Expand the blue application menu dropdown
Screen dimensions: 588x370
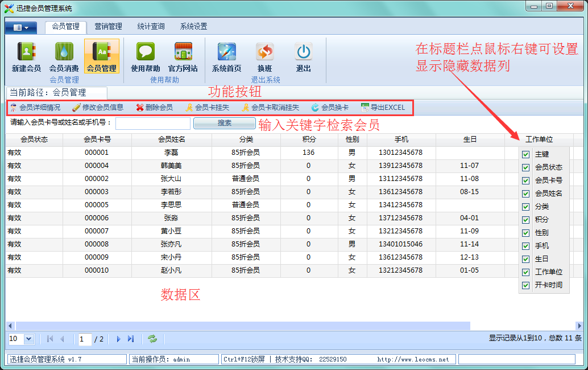(x=21, y=27)
